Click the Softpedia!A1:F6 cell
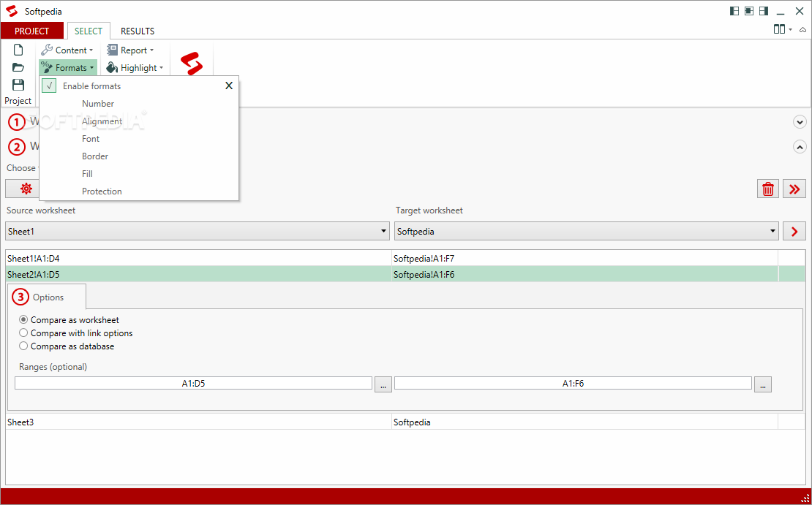Screen dimensions: 812x505 tap(584, 274)
